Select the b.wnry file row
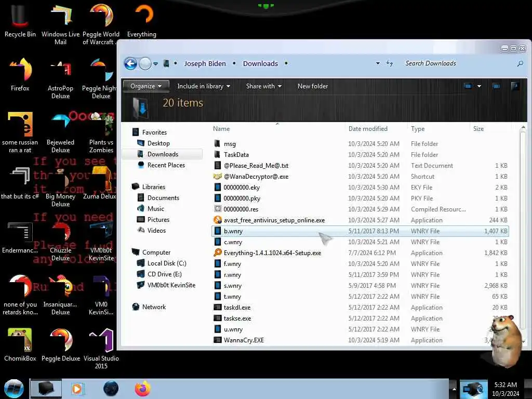 [360, 231]
